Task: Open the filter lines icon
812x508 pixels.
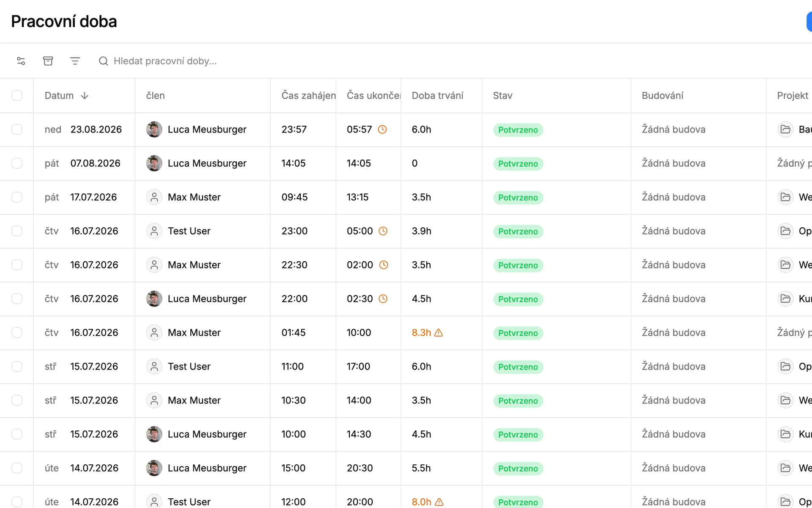Action: pyautogui.click(x=75, y=61)
